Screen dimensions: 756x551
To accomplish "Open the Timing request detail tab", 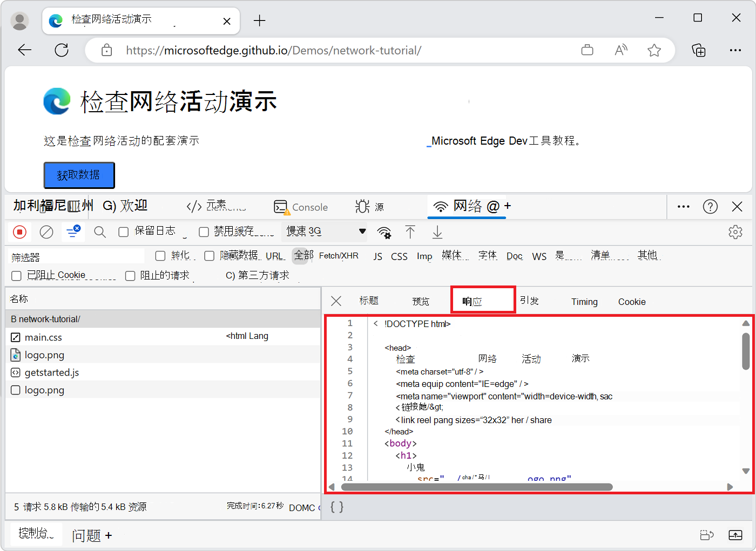I will point(584,302).
